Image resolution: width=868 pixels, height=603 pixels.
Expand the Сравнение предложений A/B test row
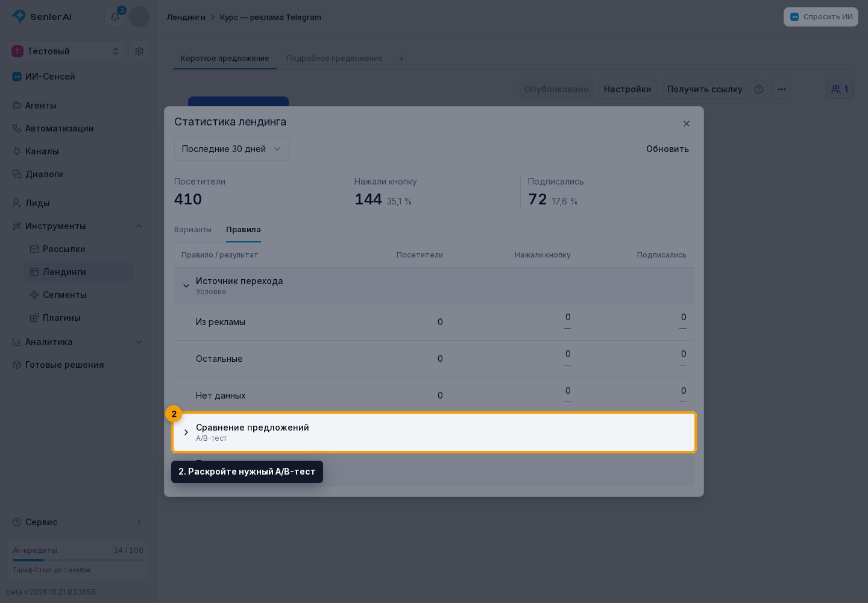click(434, 432)
